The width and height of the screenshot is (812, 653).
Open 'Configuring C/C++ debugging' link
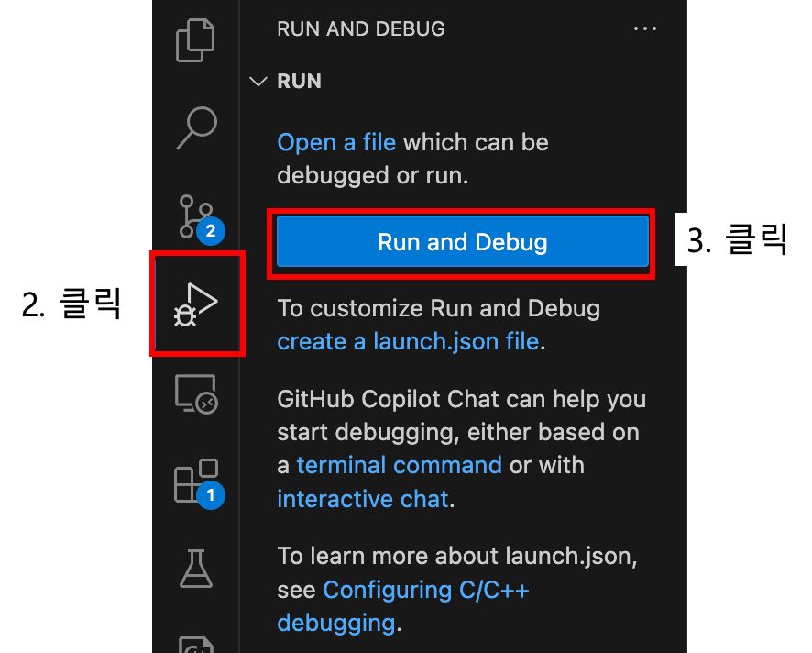[x=403, y=606]
